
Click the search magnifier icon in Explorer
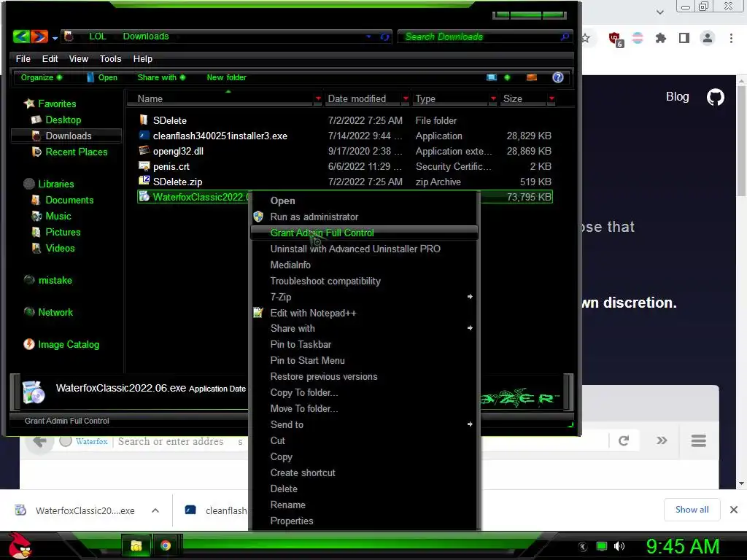[565, 36]
